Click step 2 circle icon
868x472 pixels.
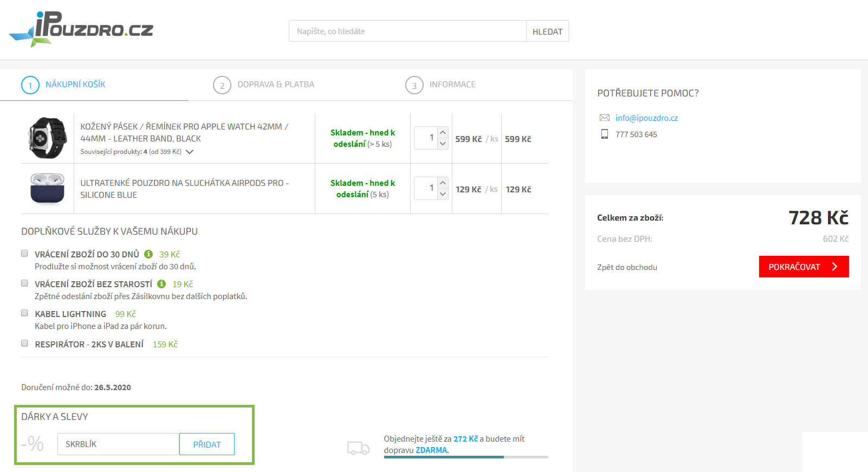click(222, 85)
